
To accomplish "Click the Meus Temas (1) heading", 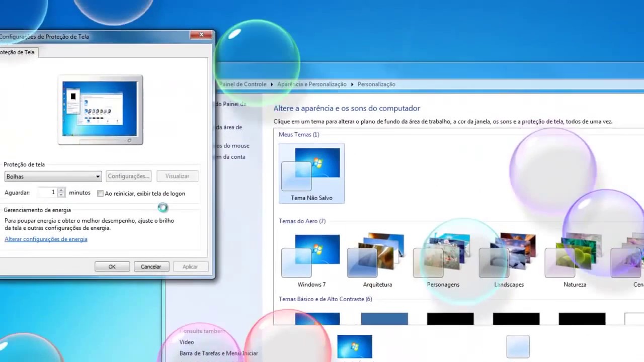I will (299, 135).
